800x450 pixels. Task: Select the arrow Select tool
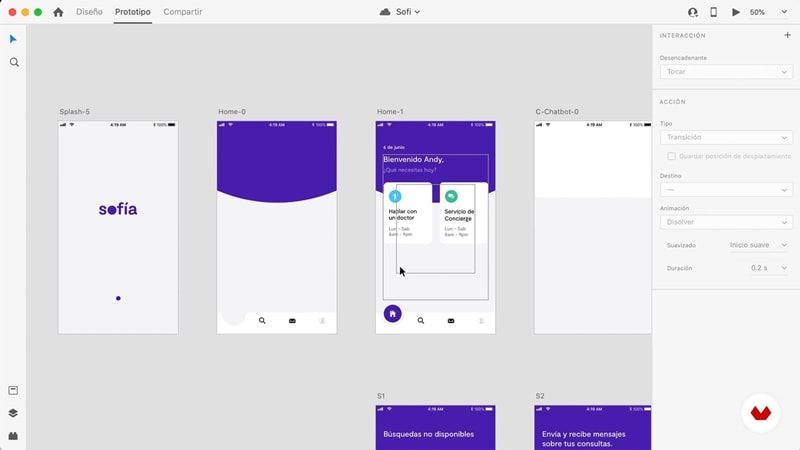click(13, 39)
